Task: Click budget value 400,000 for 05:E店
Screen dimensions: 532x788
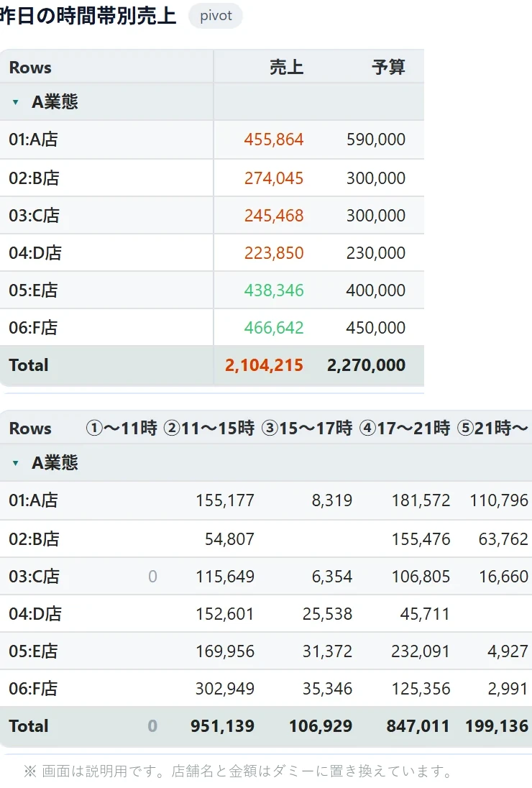Action: [376, 290]
